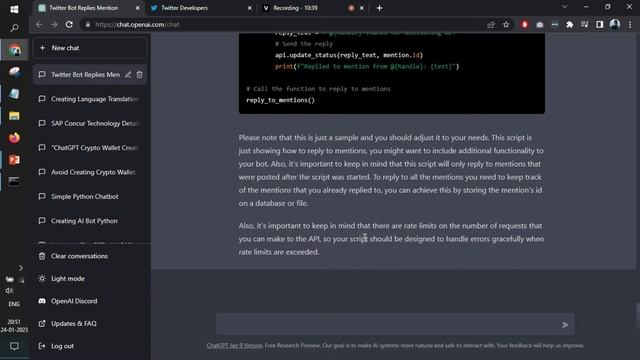Open Simple Python Chatbot conversation
The width and height of the screenshot is (640, 360).
click(89, 196)
